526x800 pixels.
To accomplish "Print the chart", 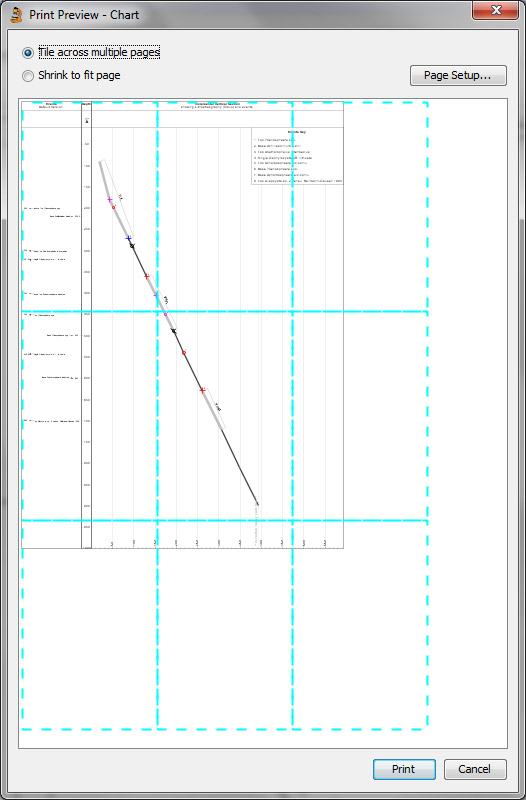I will (x=404, y=769).
